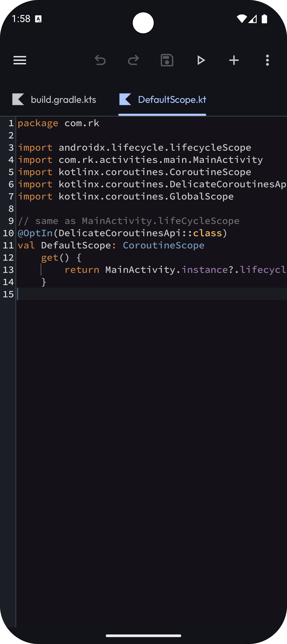
Task: Redo the last undone edit
Action: (133, 60)
